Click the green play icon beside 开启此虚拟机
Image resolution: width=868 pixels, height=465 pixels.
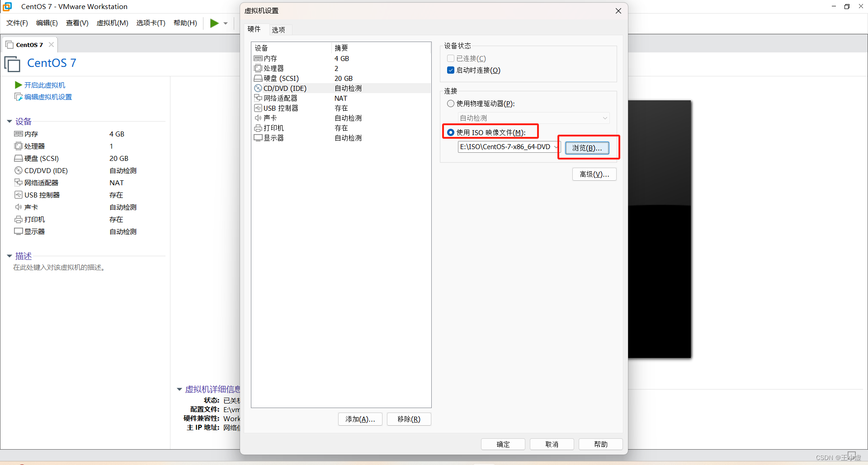click(x=19, y=85)
